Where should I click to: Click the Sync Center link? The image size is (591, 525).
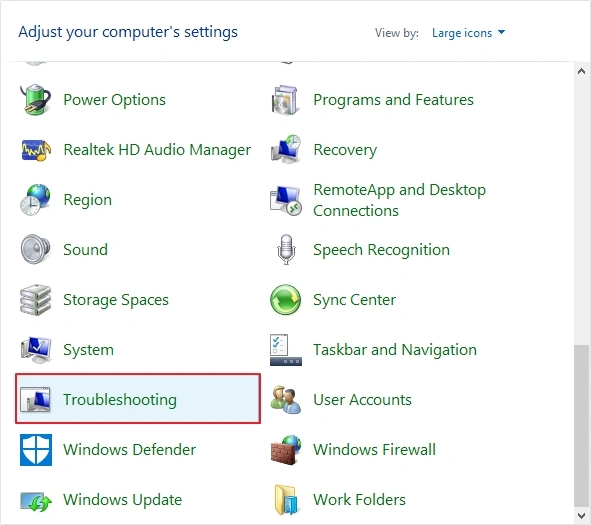coord(354,300)
